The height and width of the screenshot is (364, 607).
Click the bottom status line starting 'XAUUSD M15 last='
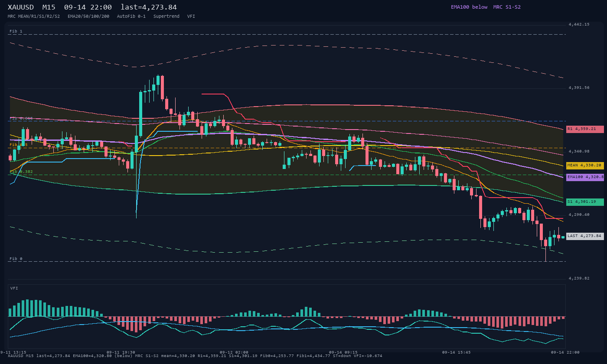click(x=195, y=356)
